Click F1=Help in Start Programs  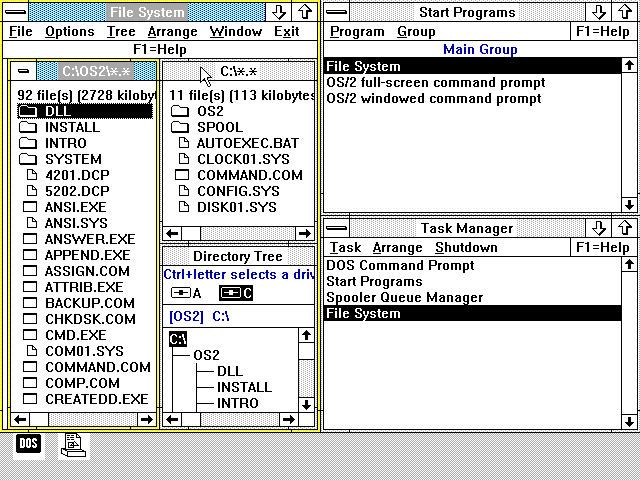click(603, 31)
